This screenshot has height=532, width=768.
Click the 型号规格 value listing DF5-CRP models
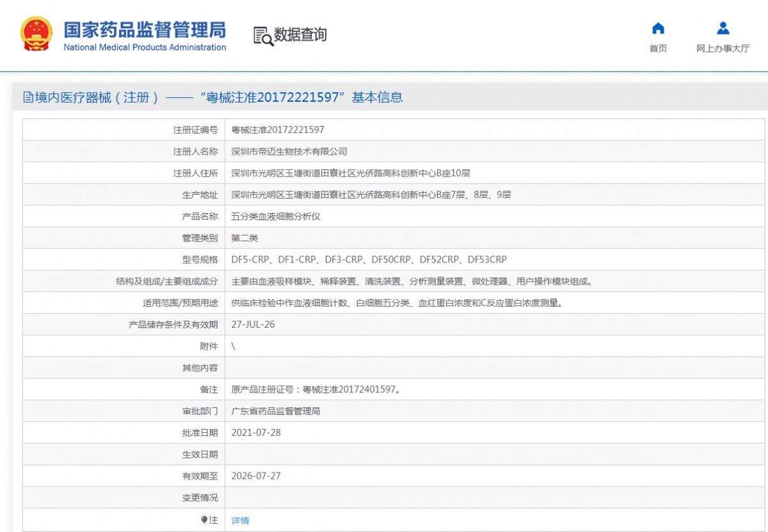[x=371, y=259]
